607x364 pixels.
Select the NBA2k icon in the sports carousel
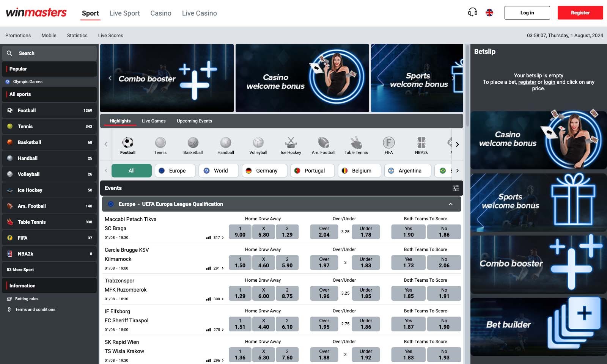click(421, 142)
